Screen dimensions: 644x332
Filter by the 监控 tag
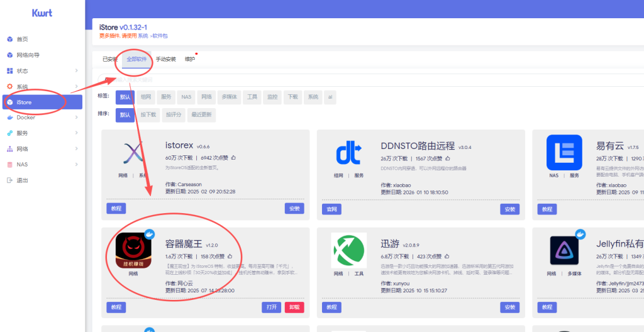pos(272,97)
